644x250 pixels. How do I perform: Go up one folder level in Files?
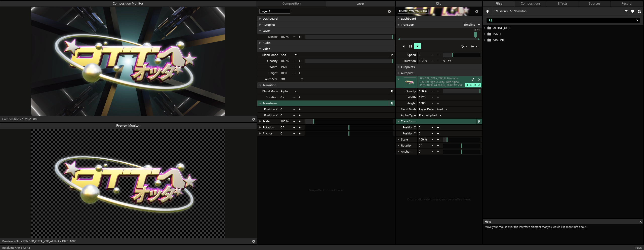[488, 11]
